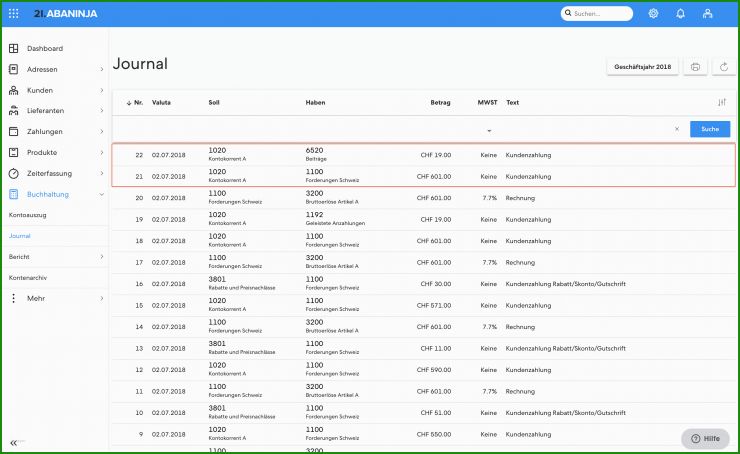Open the app grid launcher icon
The height and width of the screenshot is (454, 740).
[14, 14]
